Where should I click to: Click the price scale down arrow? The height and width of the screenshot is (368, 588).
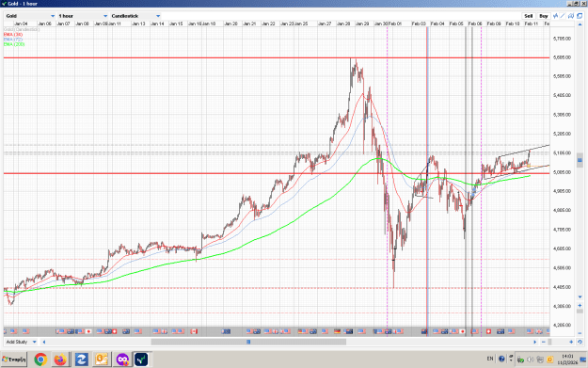580,296
